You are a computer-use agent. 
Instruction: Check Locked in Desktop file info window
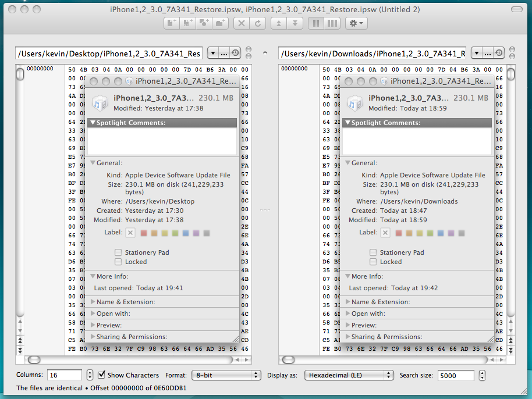click(118, 262)
